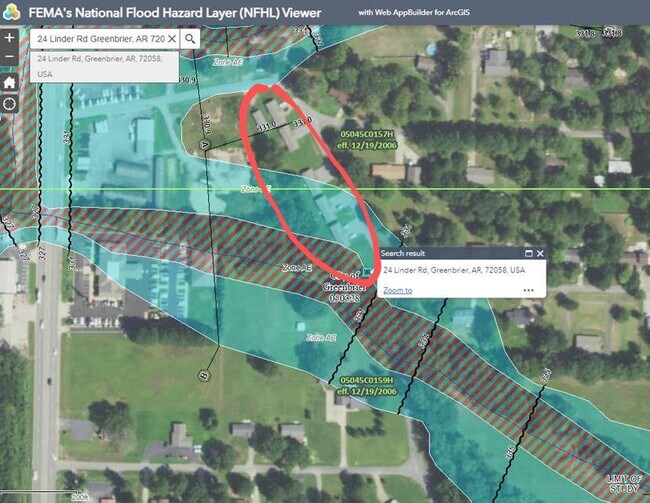This screenshot has height=503, width=650.
Task: Click Zoom to link in popup
Action: [x=397, y=291]
